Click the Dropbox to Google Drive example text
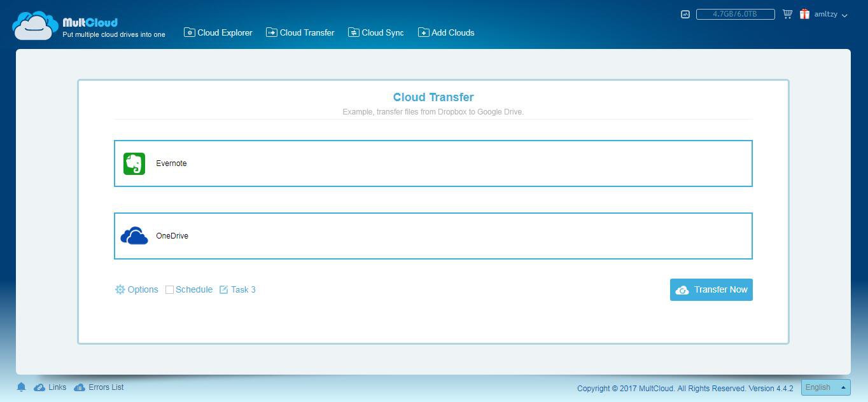 click(433, 112)
